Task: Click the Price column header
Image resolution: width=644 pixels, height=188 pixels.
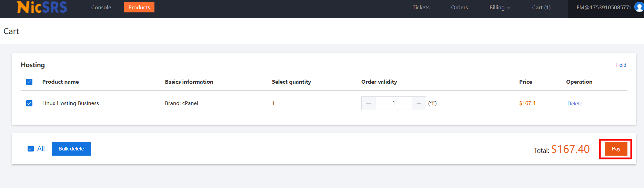Action: click(x=525, y=82)
